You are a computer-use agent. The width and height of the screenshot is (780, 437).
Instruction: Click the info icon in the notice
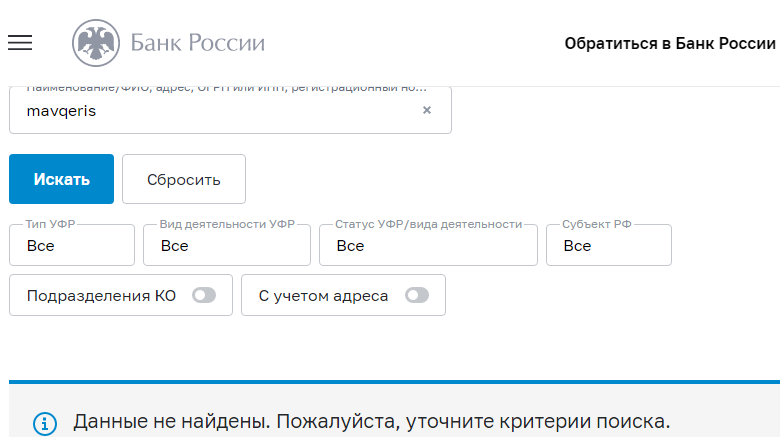point(45,423)
